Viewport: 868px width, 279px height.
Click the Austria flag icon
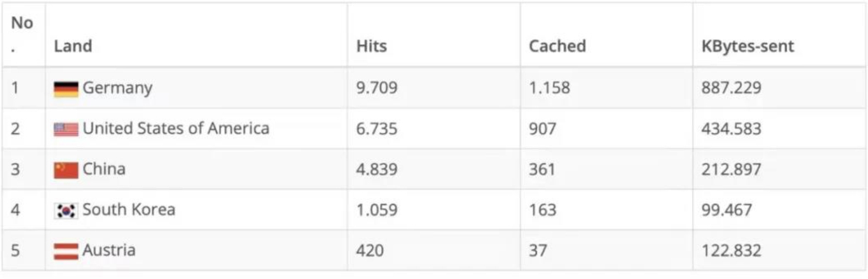coord(66,251)
